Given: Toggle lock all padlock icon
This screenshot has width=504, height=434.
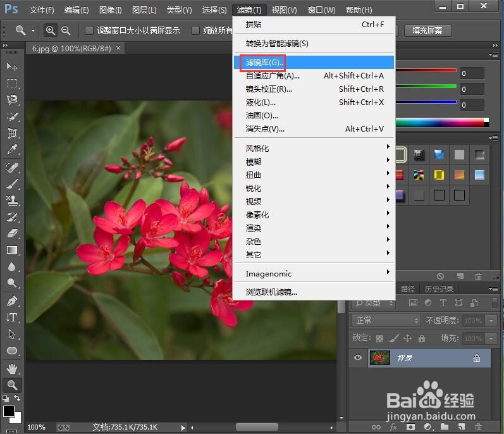Looking at the screenshot, I should (x=422, y=338).
